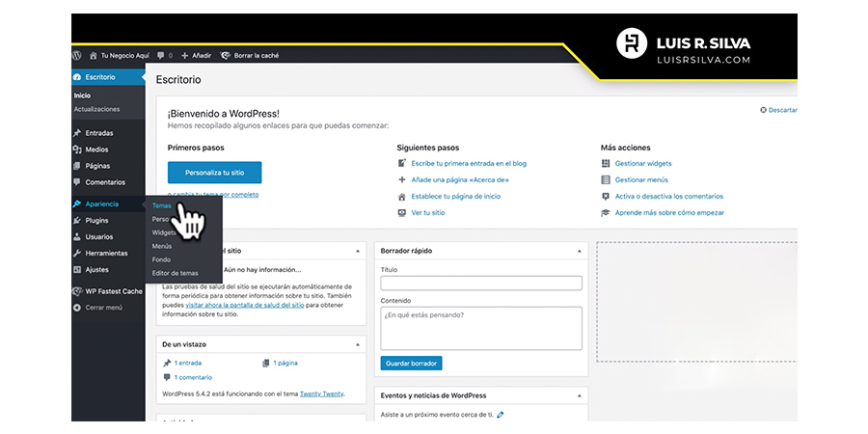This screenshot has height=434, width=868.
Task: Click the pencil icon to edit event location
Action: click(501, 415)
